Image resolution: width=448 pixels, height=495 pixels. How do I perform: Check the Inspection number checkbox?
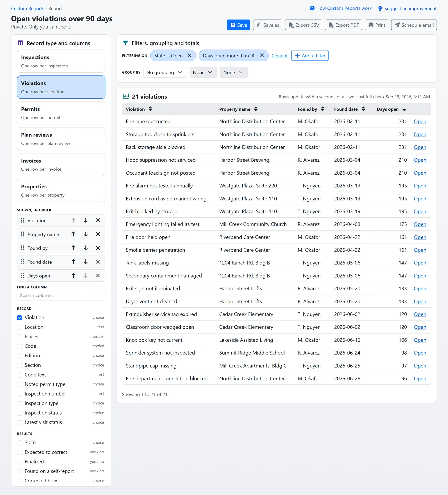coord(19,394)
